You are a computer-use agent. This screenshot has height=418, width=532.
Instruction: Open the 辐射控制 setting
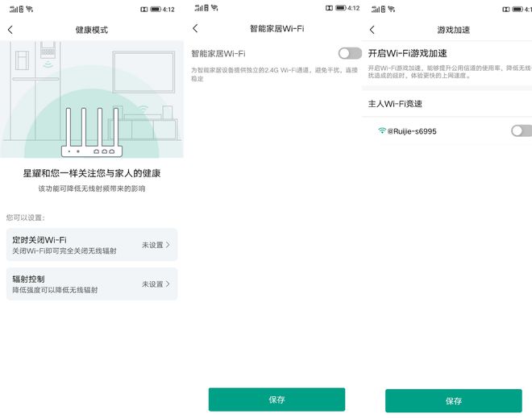pyautogui.click(x=92, y=283)
